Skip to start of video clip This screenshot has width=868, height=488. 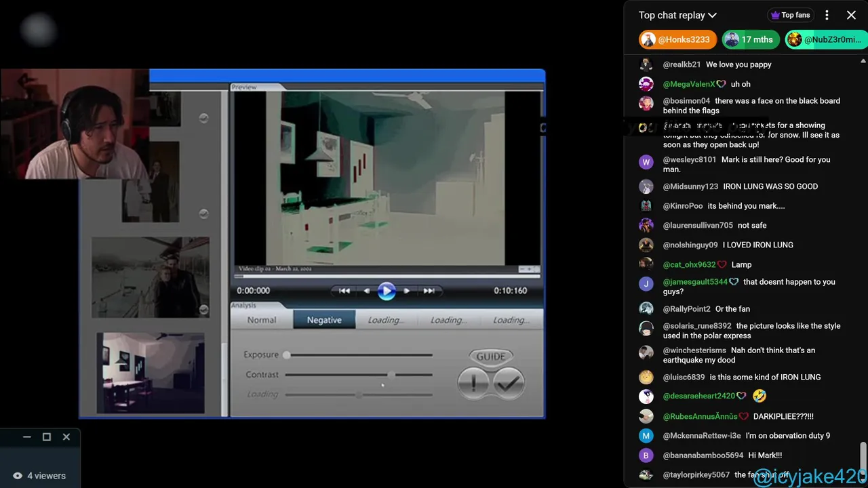(344, 291)
